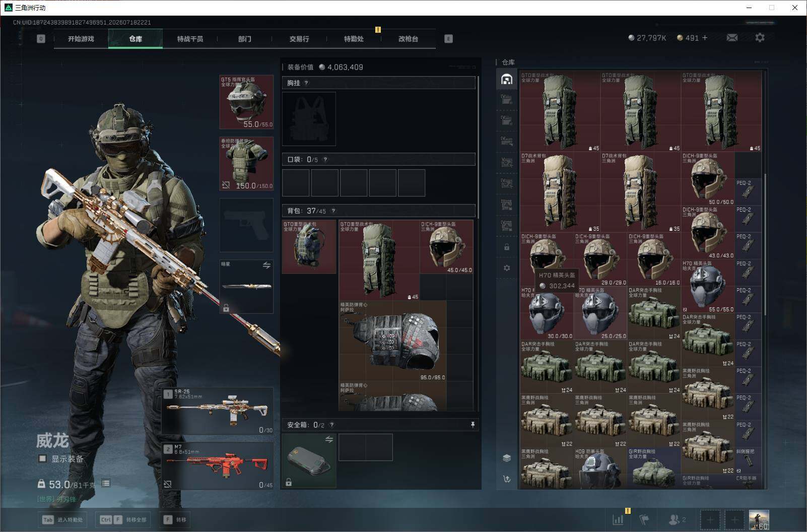Viewport: 807px width, 532px height.
Task: Click the 转移全部 button
Action: point(123,519)
